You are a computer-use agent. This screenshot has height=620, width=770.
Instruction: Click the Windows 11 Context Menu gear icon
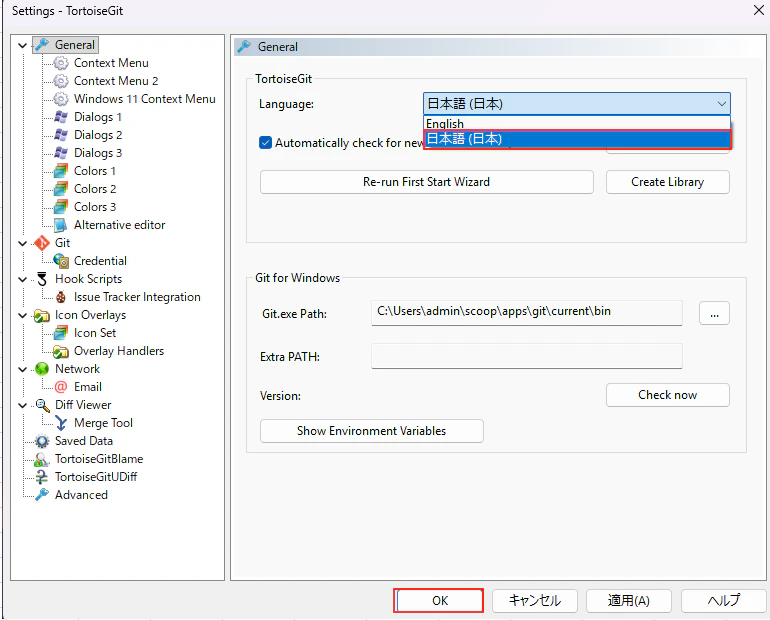[x=61, y=99]
